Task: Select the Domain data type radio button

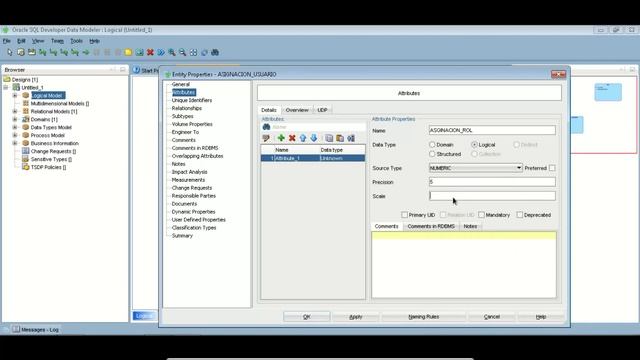Action: click(432, 144)
